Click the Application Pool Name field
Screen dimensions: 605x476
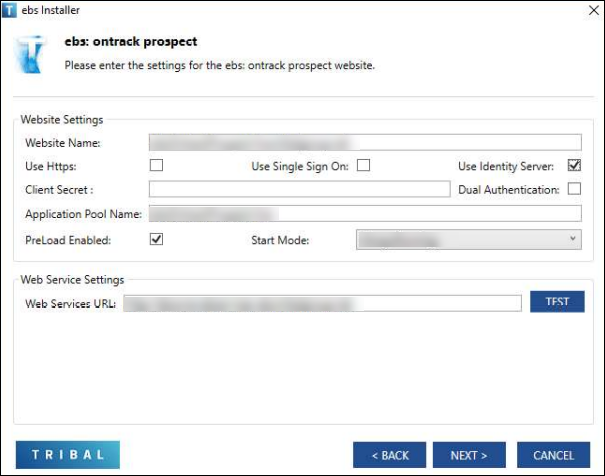[x=365, y=213]
